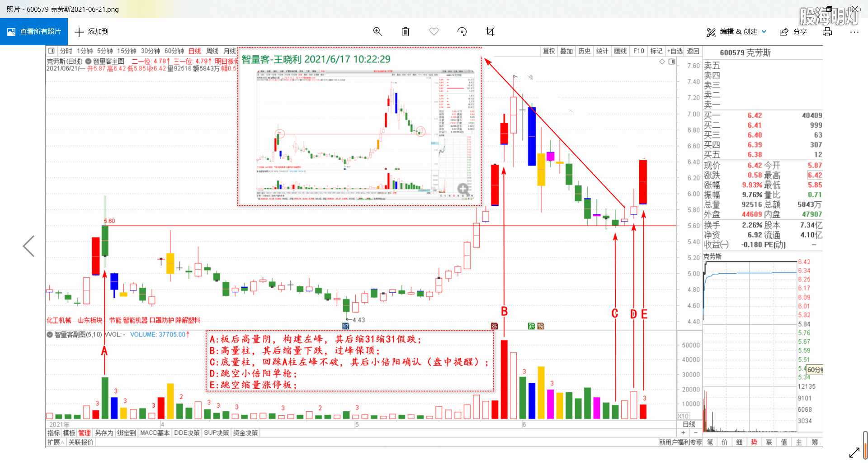The height and width of the screenshot is (466, 868).
Task: Click the minus zoom button under 日线
Action: (696, 433)
